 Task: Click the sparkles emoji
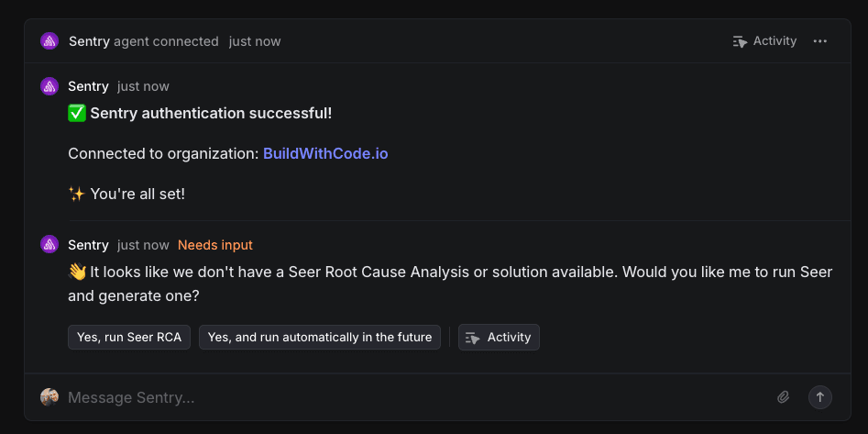tap(76, 194)
